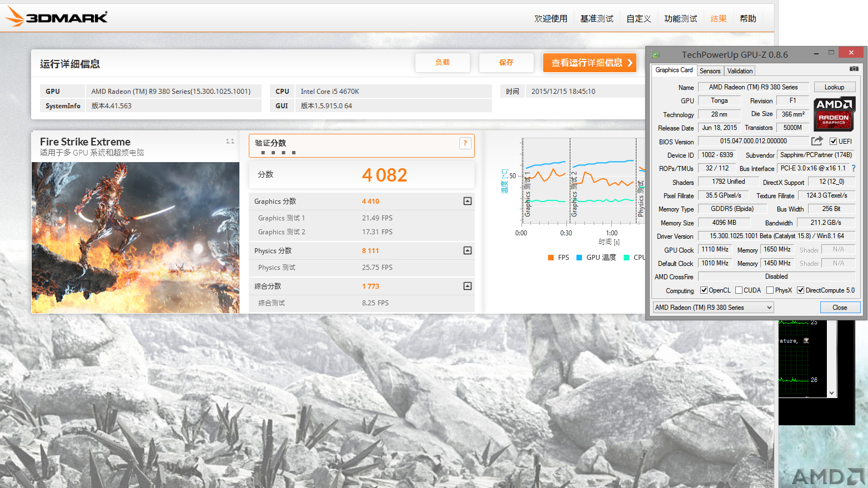
Task: Toggle the CUDA checkbox
Action: click(739, 290)
